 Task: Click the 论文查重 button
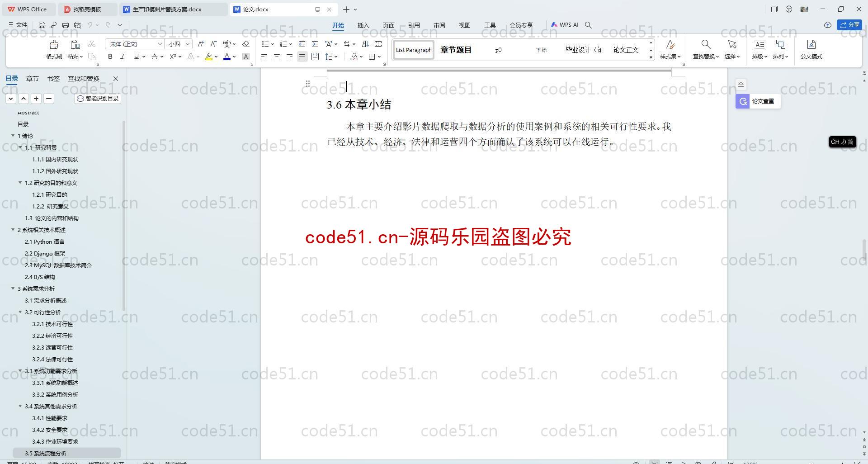pyautogui.click(x=758, y=101)
